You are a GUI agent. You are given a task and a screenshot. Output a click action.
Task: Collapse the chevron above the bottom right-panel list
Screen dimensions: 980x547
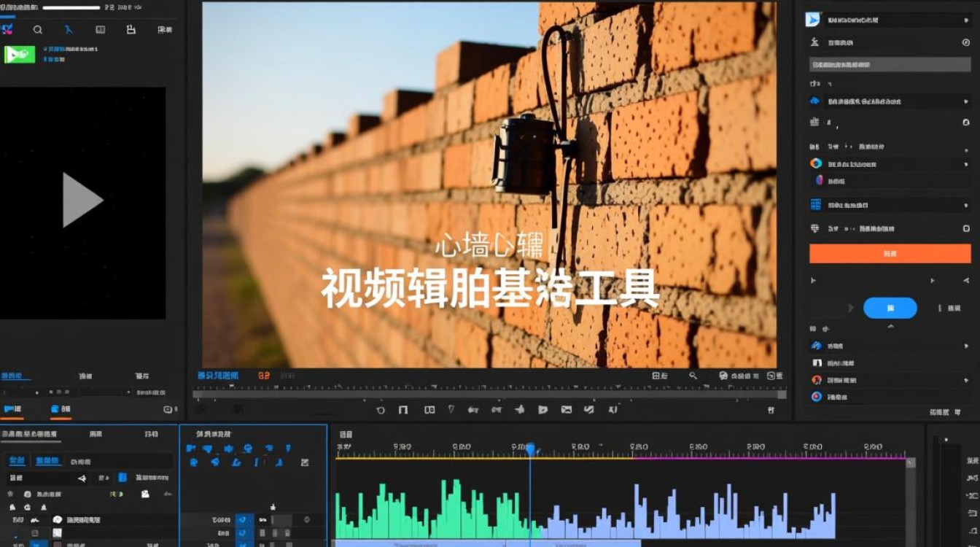(x=891, y=326)
